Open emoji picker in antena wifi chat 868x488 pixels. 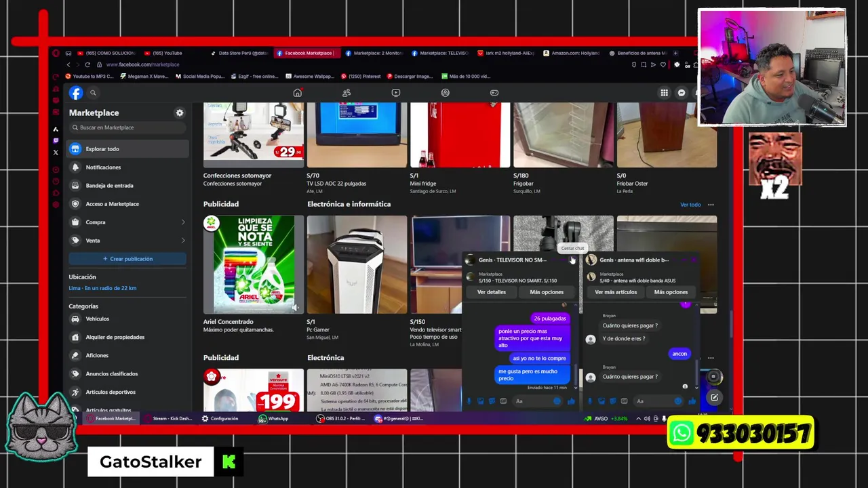pos(678,401)
